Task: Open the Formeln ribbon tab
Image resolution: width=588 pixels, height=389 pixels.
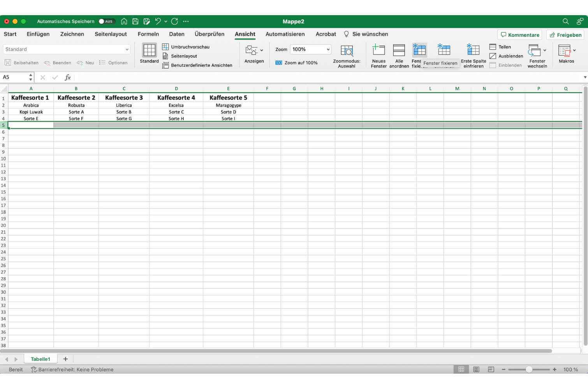Action: click(148, 34)
